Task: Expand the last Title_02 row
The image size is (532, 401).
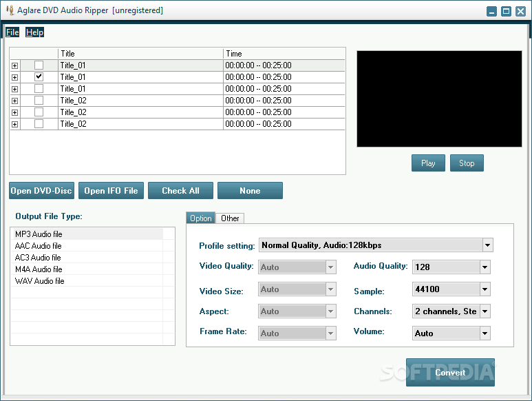Action: tap(14, 124)
